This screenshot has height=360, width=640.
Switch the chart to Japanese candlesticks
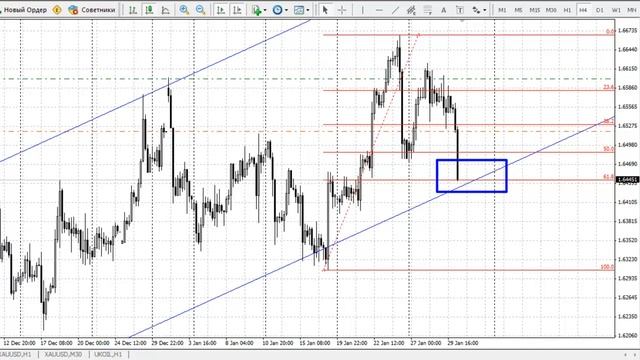(x=149, y=10)
